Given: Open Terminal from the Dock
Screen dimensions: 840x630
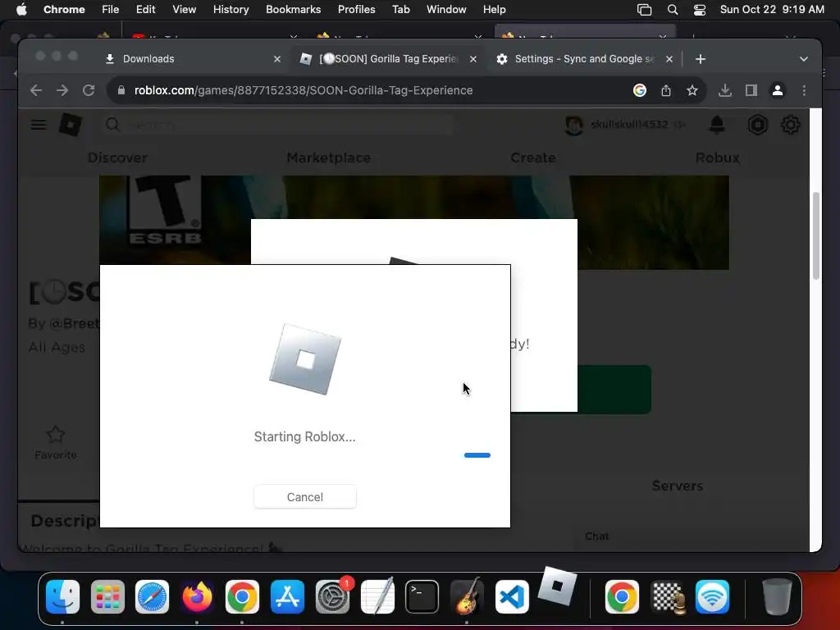Looking at the screenshot, I should tap(422, 596).
